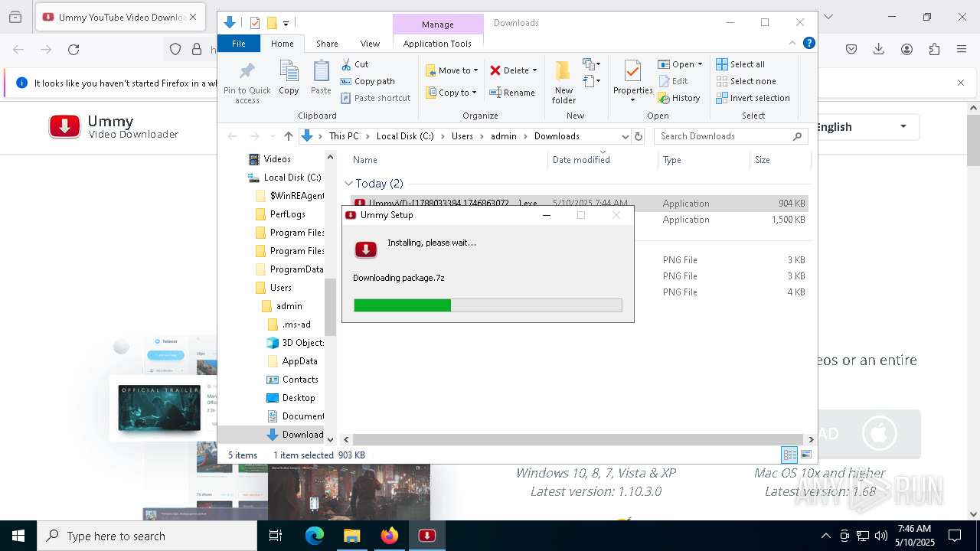Click Copy path in the ribbon
The height and width of the screenshot is (551, 980).
(x=367, y=81)
